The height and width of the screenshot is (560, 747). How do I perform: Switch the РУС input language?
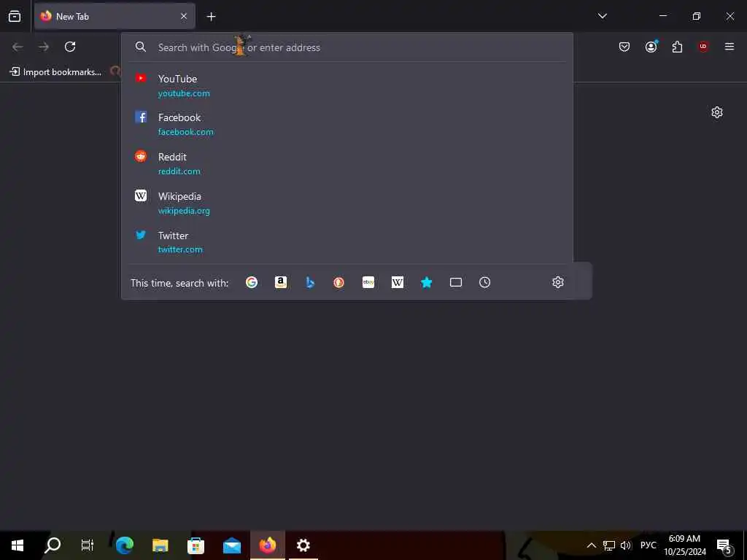click(x=648, y=545)
